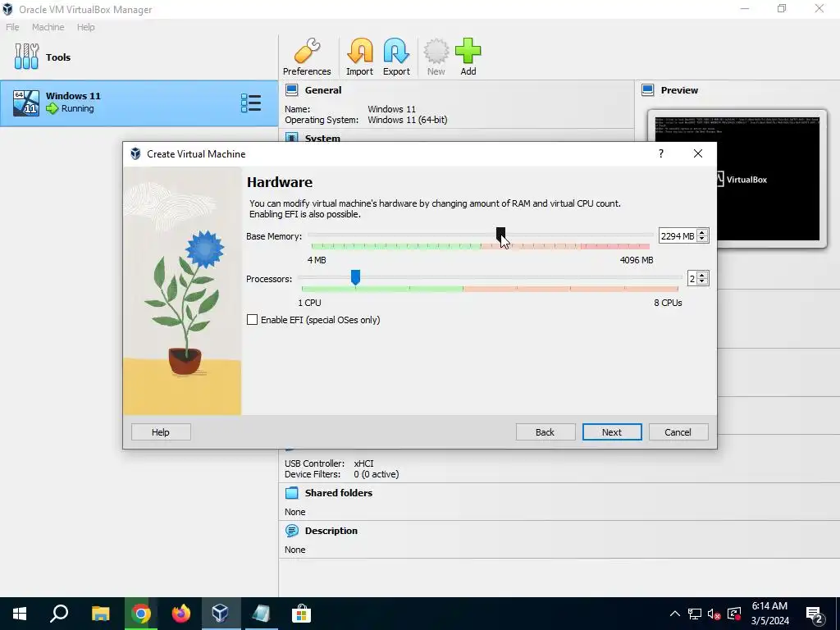Click the red zone of Base Memory scale

pos(615,246)
